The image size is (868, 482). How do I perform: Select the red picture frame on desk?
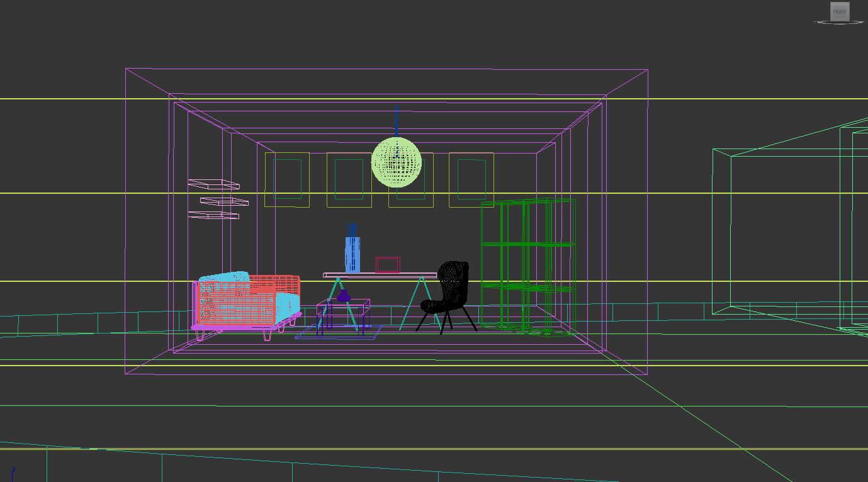(x=388, y=264)
